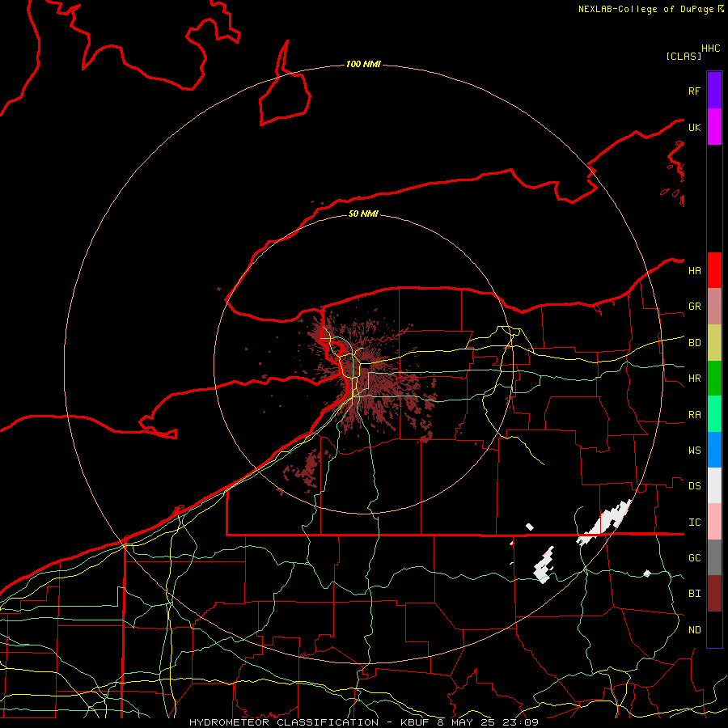Select the GC gray legend swatch
This screenshot has width=728, height=728.
714,557
